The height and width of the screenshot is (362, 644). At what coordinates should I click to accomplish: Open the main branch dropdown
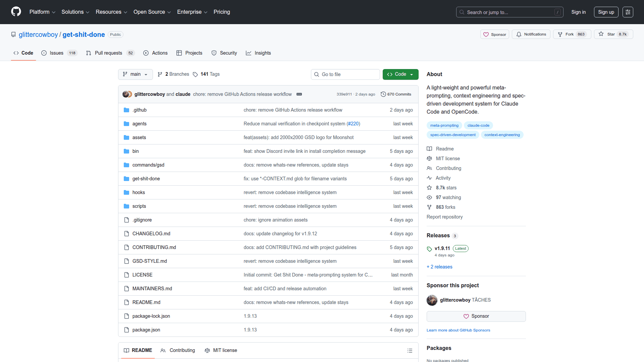click(135, 74)
